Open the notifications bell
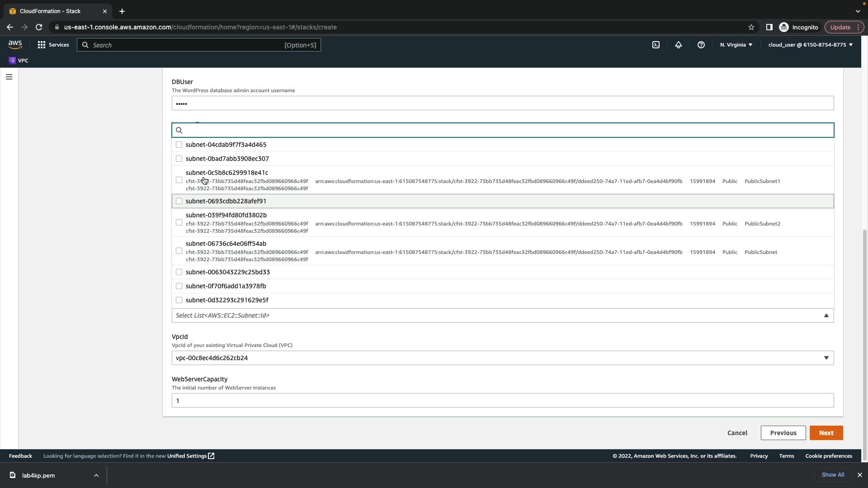The width and height of the screenshot is (868, 488). (678, 45)
